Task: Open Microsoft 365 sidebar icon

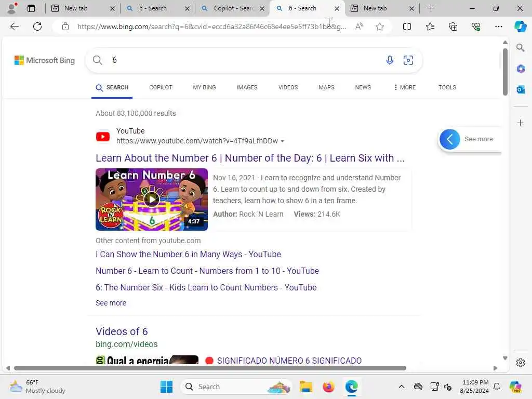Action: coord(521,69)
